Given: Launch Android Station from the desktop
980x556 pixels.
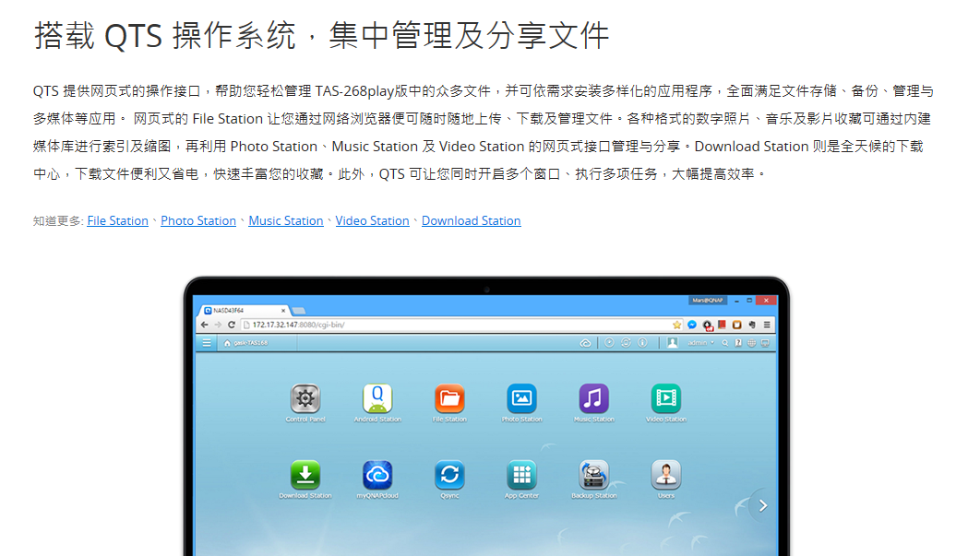Looking at the screenshot, I should click(x=377, y=398).
